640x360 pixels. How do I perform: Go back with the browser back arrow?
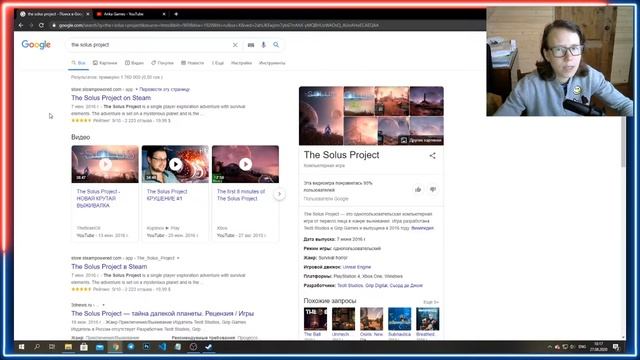(21, 25)
